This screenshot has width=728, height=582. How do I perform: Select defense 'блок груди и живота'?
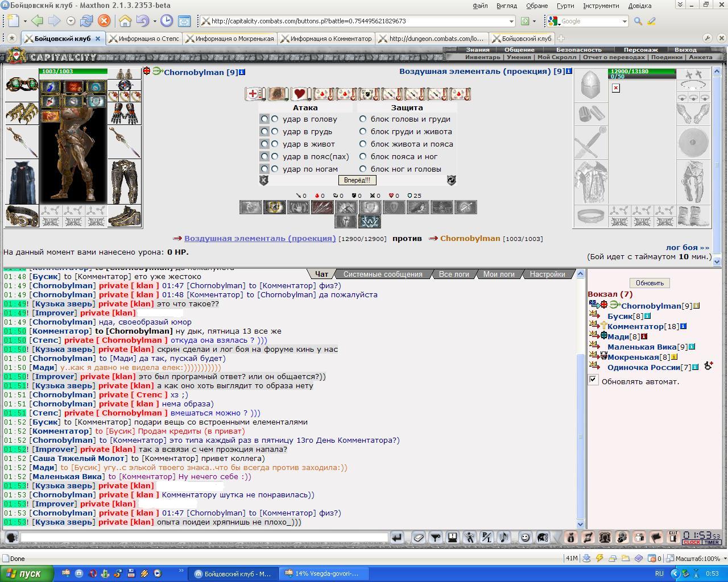[x=363, y=131]
